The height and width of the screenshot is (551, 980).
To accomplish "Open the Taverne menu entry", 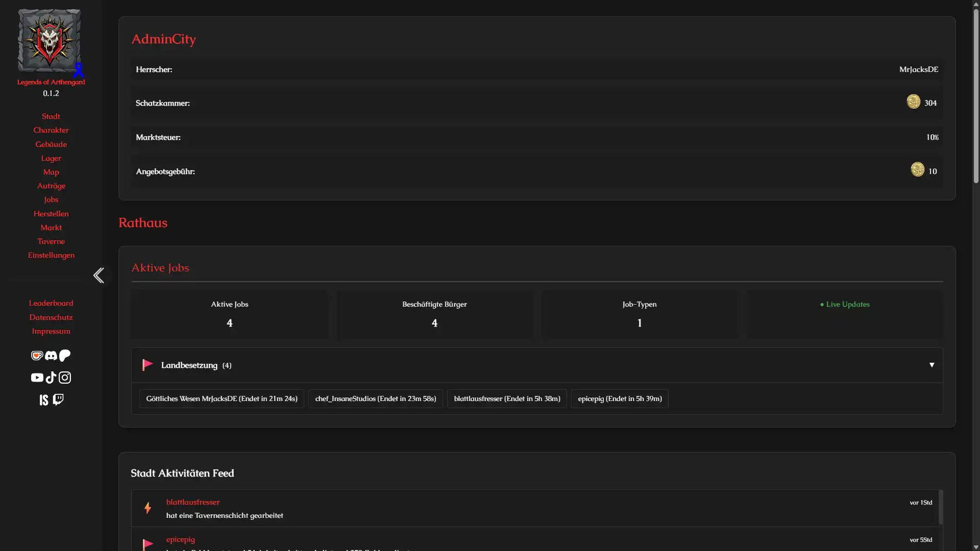I will tap(51, 241).
